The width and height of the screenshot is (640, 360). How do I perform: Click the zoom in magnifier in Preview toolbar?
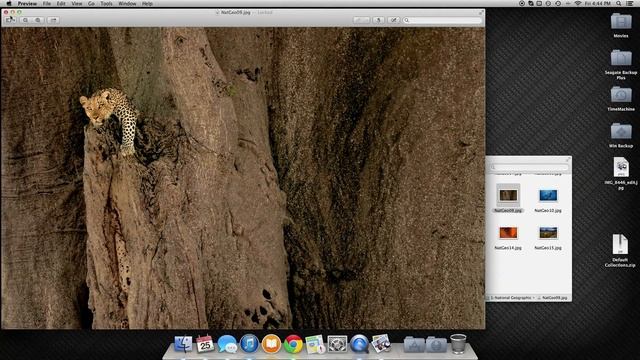(38, 20)
